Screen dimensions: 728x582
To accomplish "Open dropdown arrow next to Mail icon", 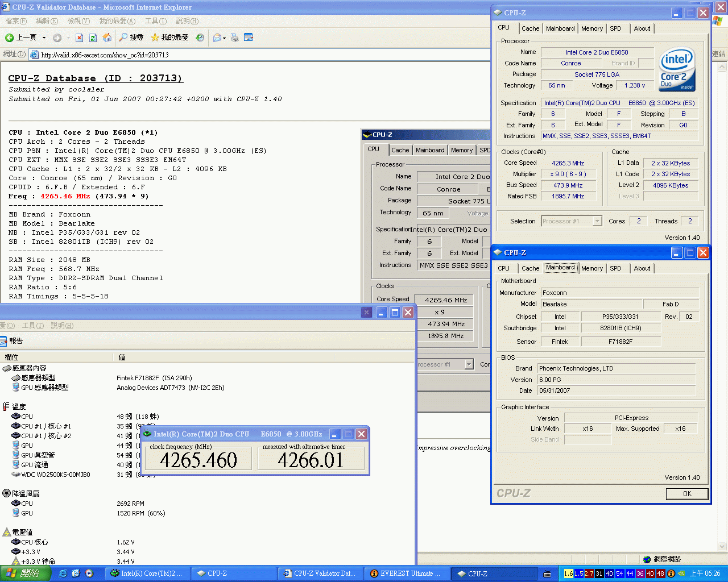I will click(225, 38).
